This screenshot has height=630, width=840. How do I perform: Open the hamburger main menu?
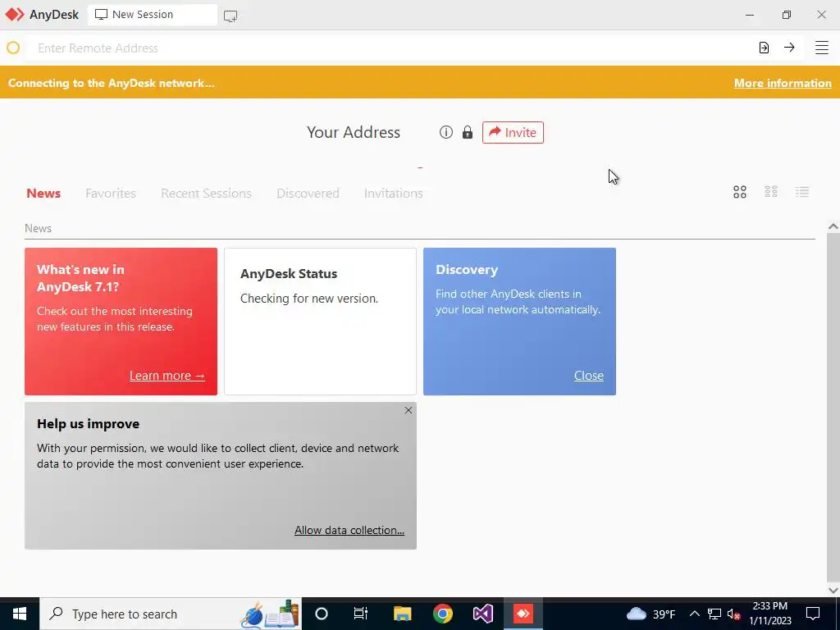[822, 48]
